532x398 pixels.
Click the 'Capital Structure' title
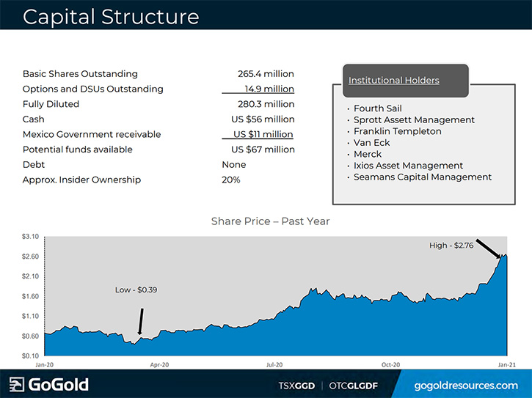click(111, 17)
